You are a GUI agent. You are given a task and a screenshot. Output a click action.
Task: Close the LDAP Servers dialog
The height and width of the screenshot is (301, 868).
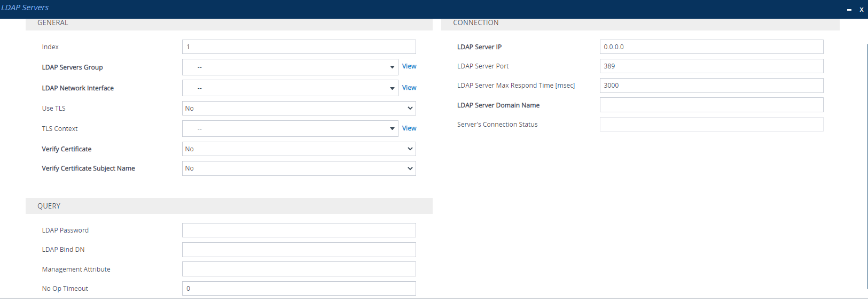tap(861, 10)
